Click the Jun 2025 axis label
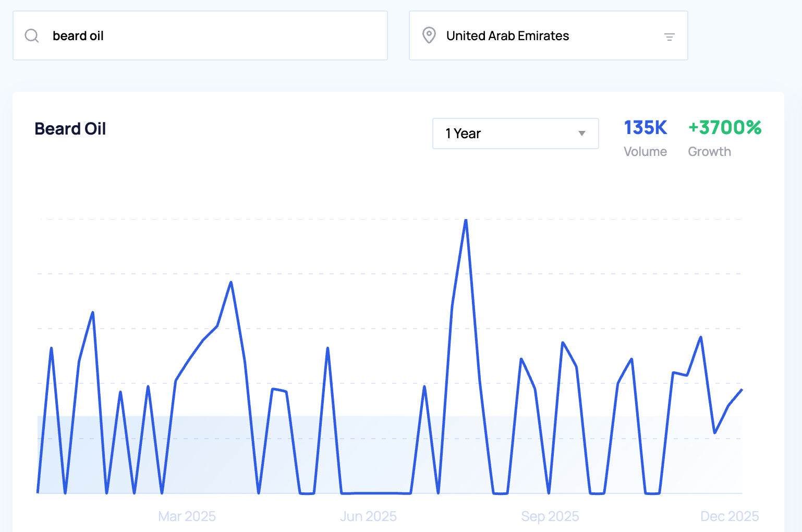 tap(368, 516)
